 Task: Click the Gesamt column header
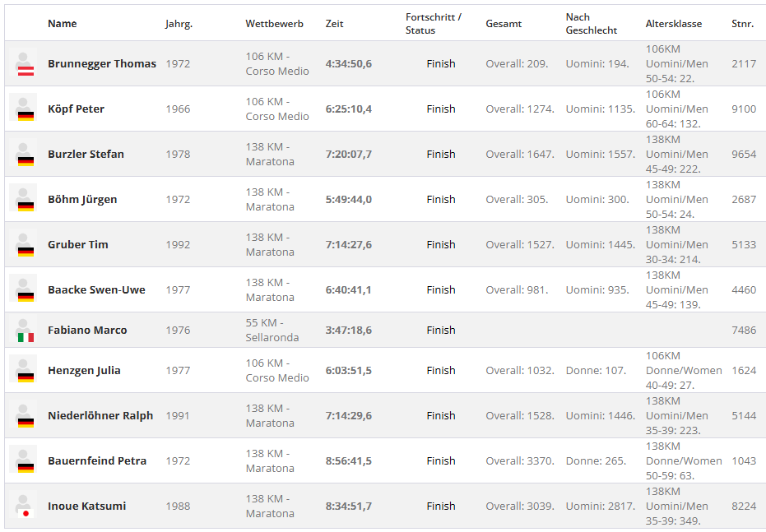tap(504, 23)
